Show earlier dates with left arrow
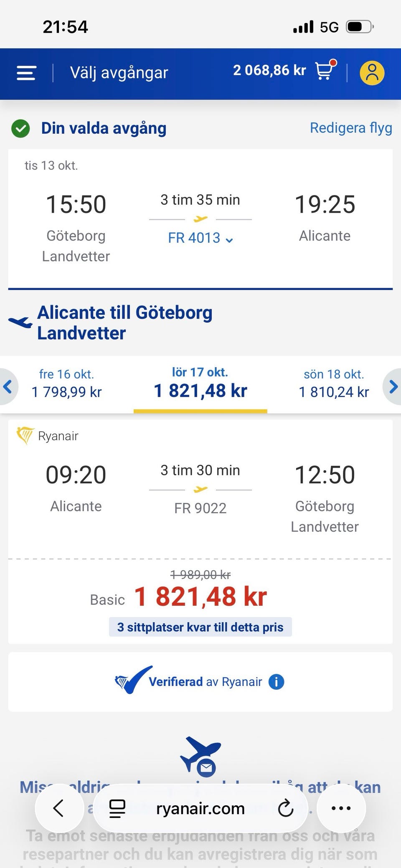 point(8,387)
